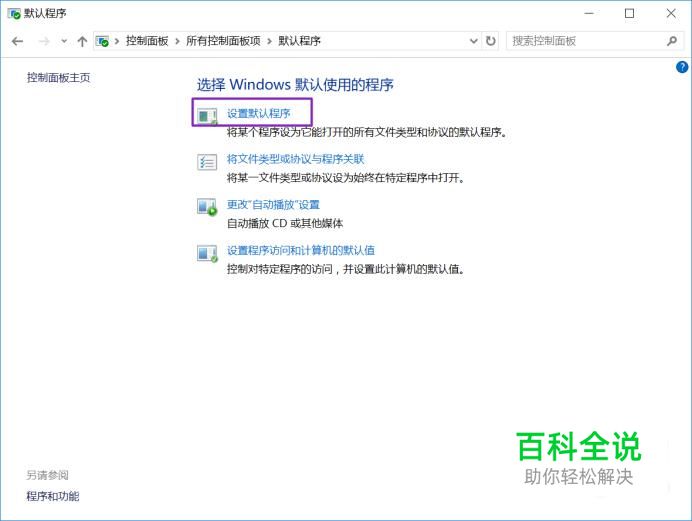Click the title bar 默认程序 window icon

click(14, 14)
